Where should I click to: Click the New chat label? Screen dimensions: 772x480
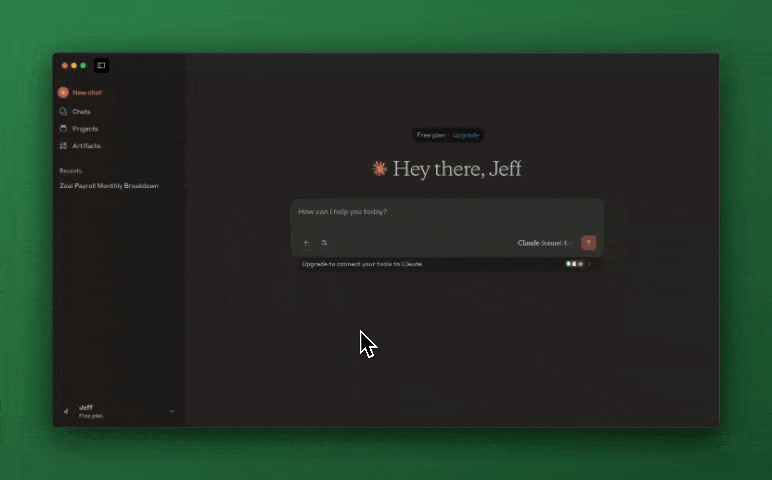[x=87, y=93]
